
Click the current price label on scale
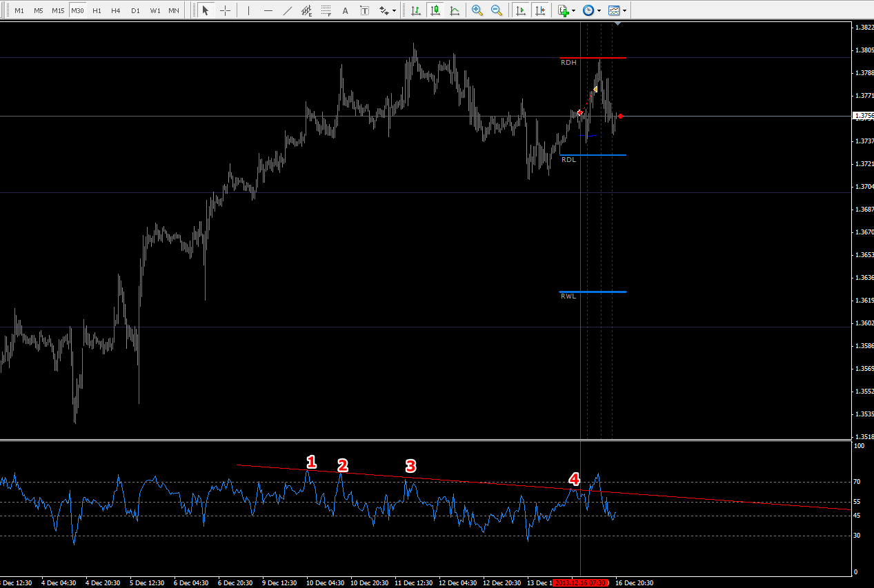863,116
